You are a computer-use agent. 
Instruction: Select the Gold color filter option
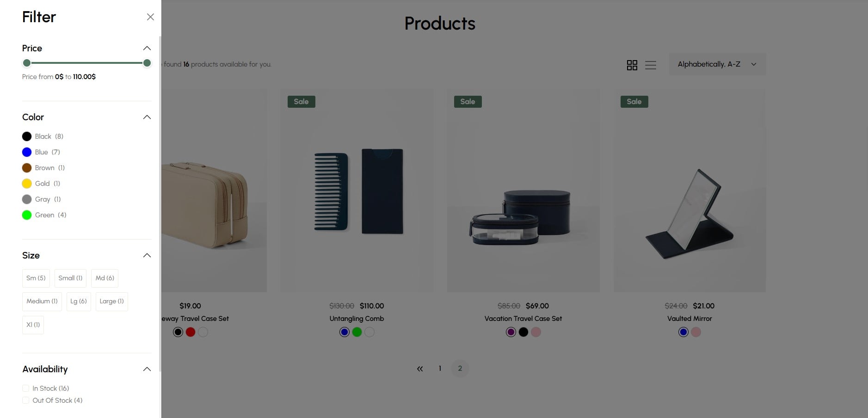pyautogui.click(x=41, y=184)
